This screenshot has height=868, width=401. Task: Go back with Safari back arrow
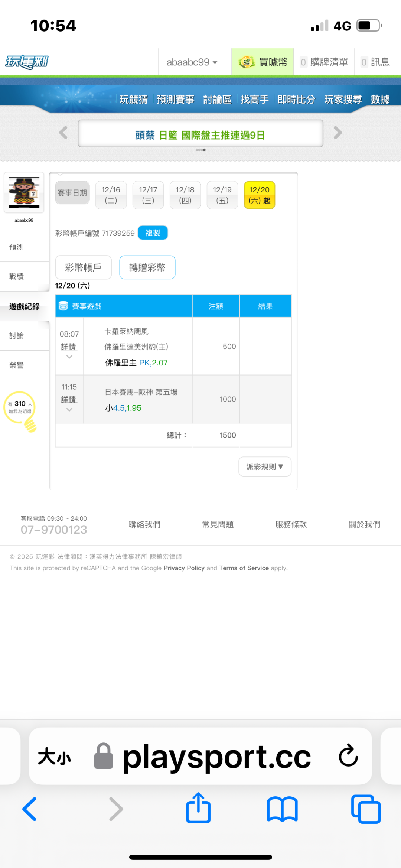tap(29, 809)
